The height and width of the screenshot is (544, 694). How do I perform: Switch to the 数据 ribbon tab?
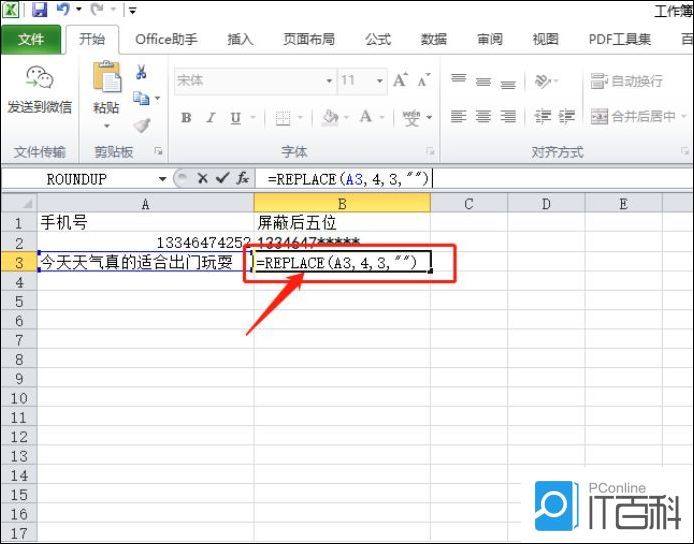[x=434, y=39]
